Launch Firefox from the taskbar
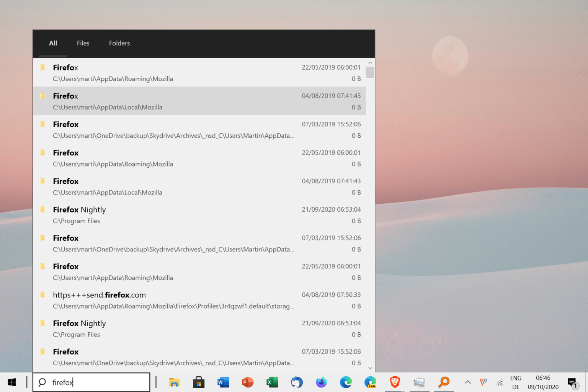The height and width of the screenshot is (392, 588). [x=321, y=382]
